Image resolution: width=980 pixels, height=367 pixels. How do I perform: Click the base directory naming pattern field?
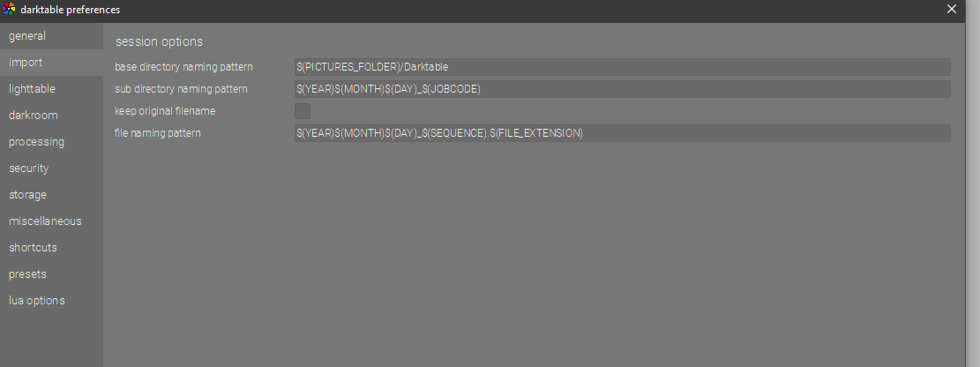click(x=622, y=67)
